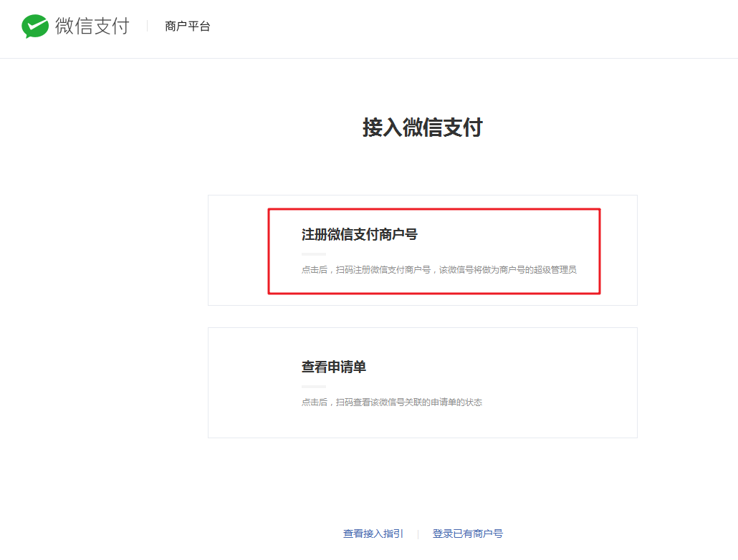Click the divider between the footer links
Screen dimensions: 738x560
pyautogui.click(x=418, y=534)
